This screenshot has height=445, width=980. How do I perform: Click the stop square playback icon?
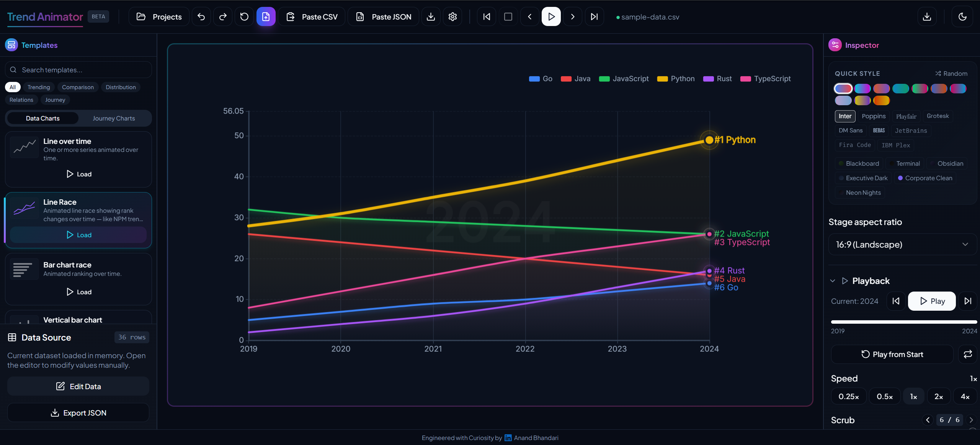[508, 16]
